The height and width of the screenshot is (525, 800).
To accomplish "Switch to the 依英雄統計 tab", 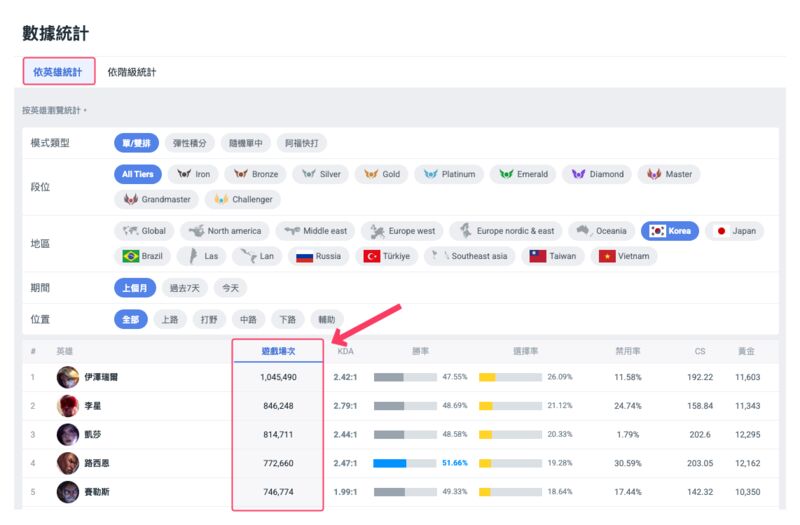I will pyautogui.click(x=59, y=72).
